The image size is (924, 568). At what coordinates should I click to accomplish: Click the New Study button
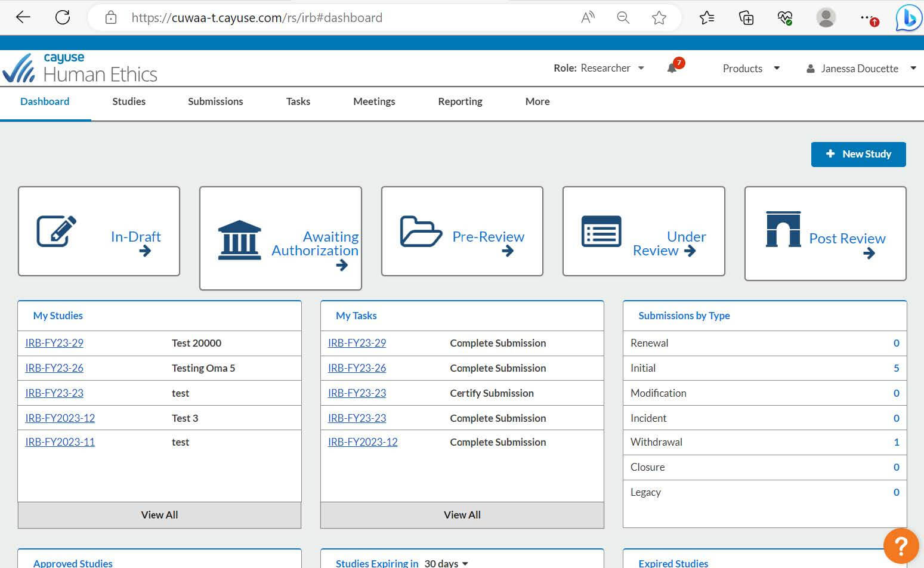[858, 154]
